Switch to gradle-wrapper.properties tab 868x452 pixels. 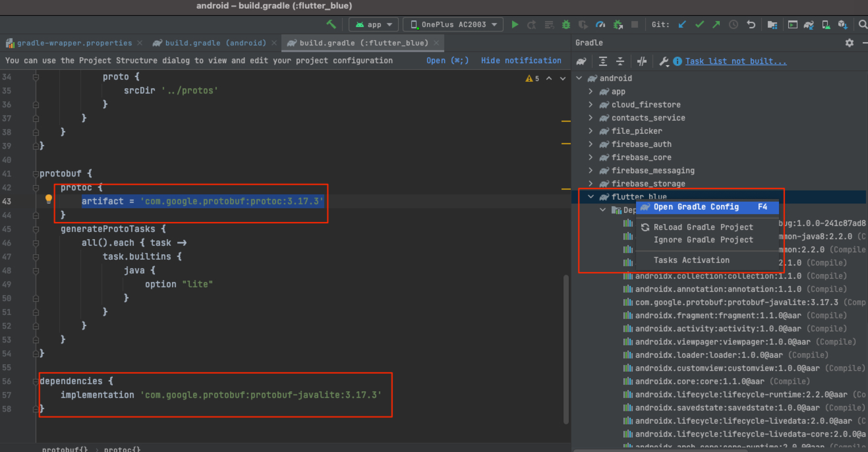coord(74,43)
